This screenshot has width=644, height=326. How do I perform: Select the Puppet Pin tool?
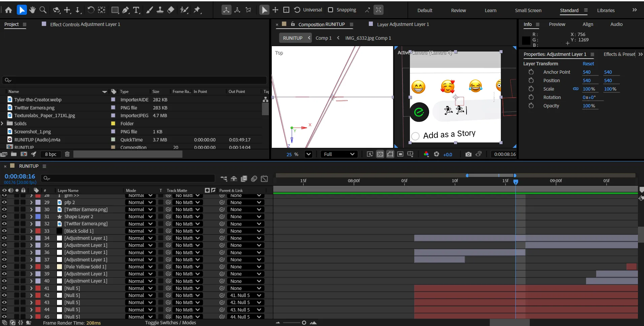click(197, 10)
